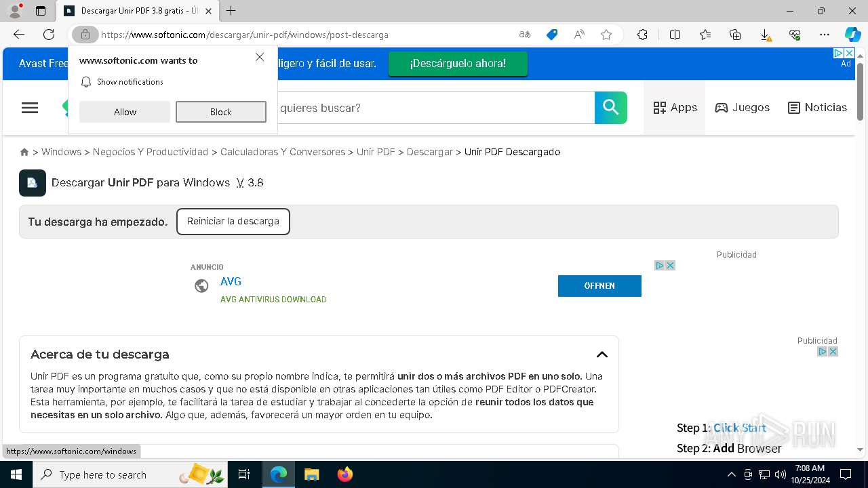Open Edge settings and more menu

[825, 35]
